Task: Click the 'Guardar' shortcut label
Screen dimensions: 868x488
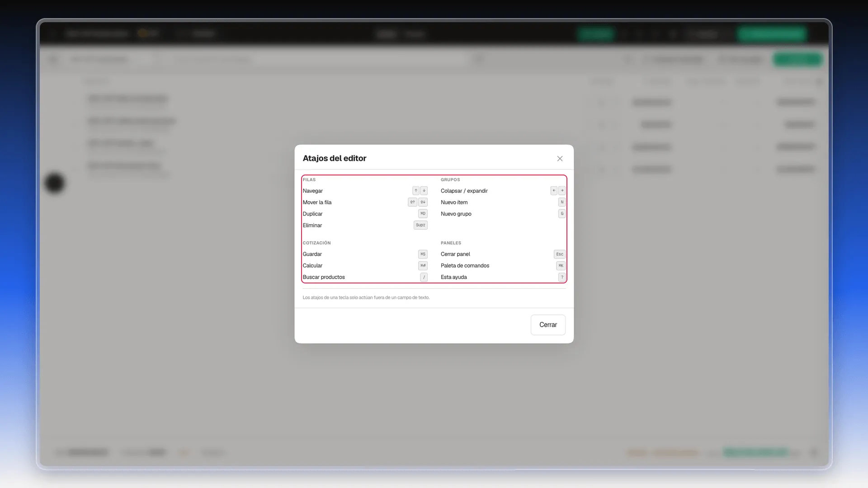Action: [x=312, y=254]
